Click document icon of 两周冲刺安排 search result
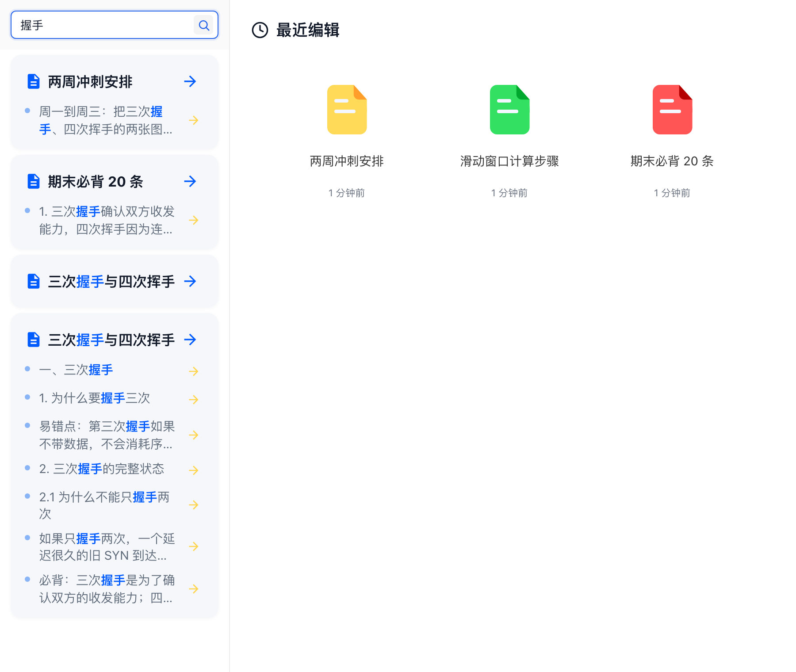796x672 pixels. pyautogui.click(x=34, y=81)
